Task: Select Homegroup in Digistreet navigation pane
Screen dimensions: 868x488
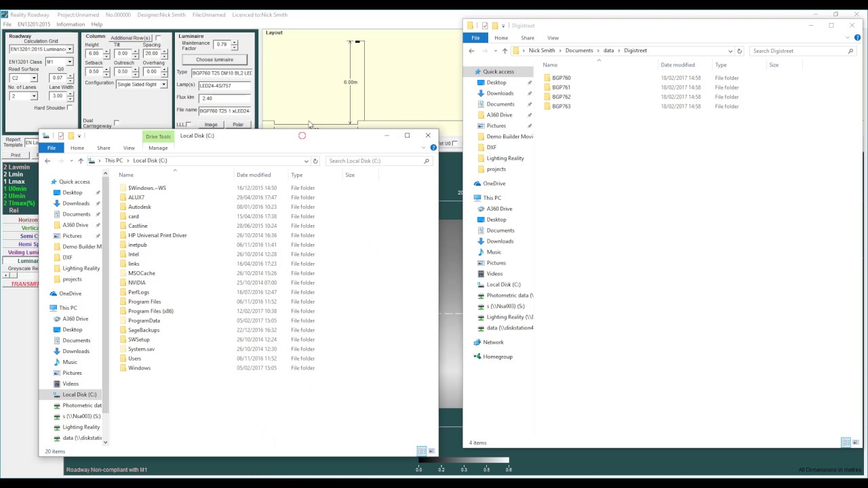Action: (x=498, y=357)
